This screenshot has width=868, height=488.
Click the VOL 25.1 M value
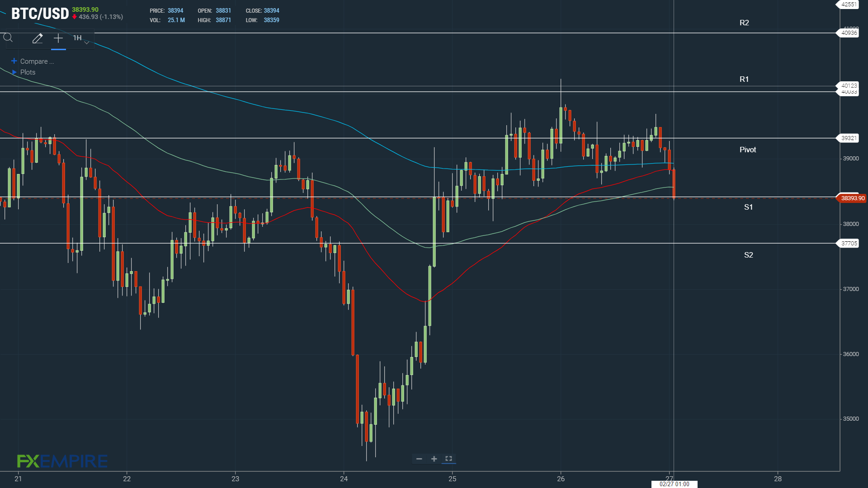point(176,20)
